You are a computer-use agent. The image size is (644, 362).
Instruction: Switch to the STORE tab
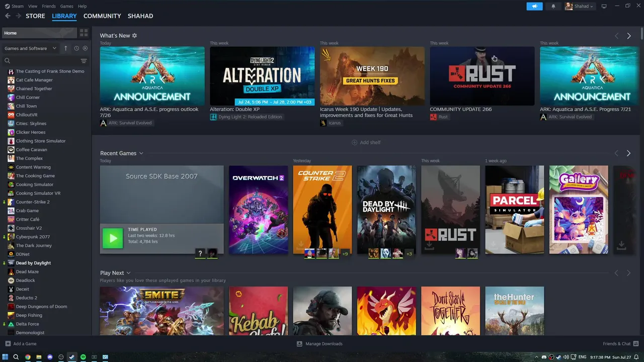35,16
